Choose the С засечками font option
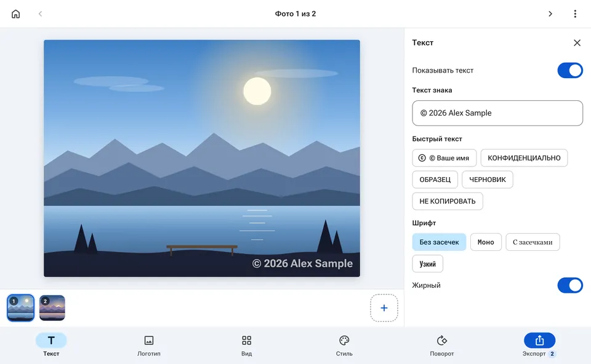This screenshot has height=364, width=591. [x=533, y=242]
